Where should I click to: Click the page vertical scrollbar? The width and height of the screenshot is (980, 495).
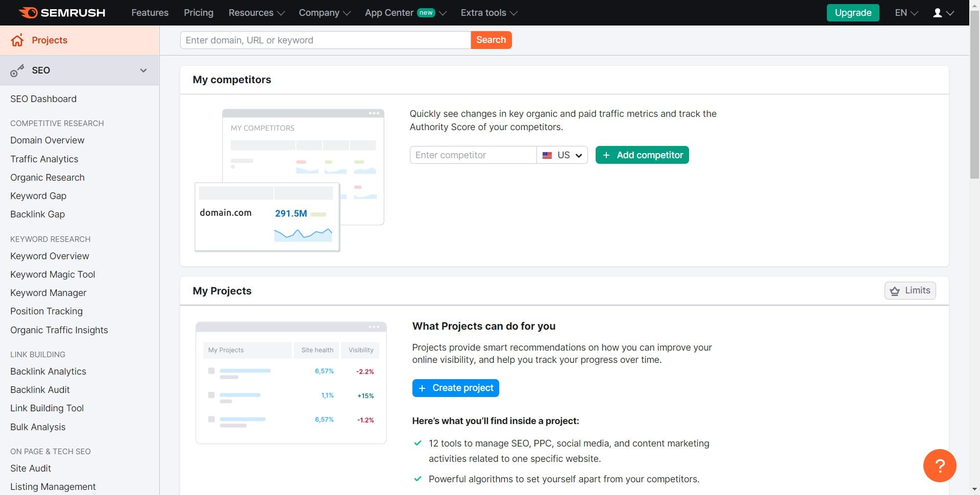tap(974, 102)
